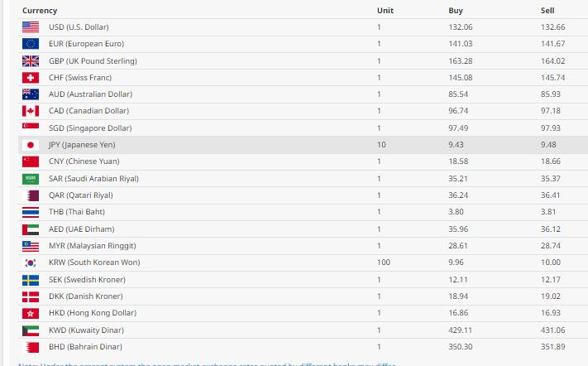This screenshot has height=366, width=588.
Task: Click the U.S. flag icon
Action: point(31,27)
